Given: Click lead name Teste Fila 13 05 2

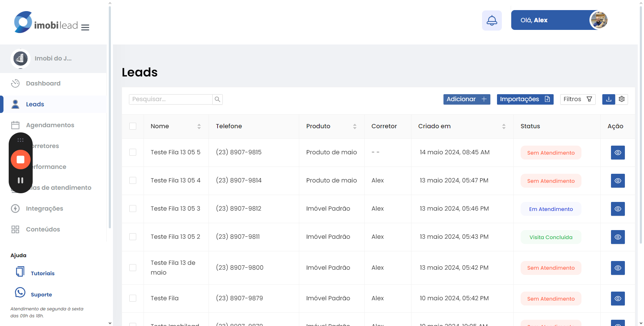Looking at the screenshot, I should pyautogui.click(x=176, y=237).
